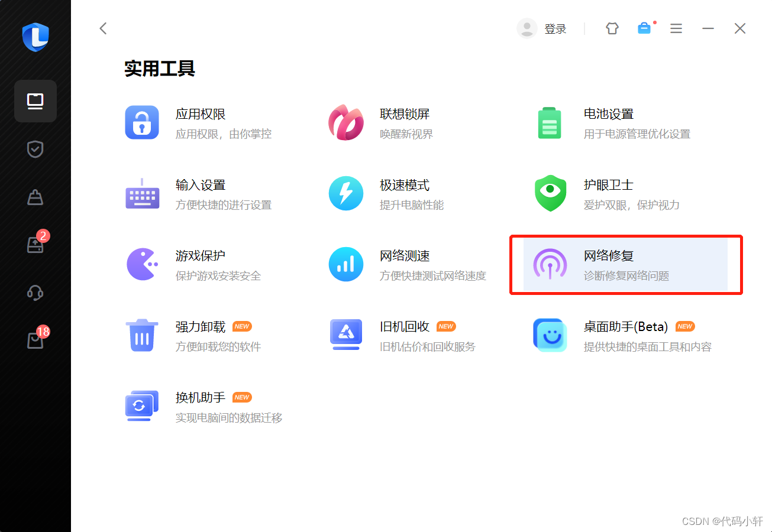Viewport: 772px width, 532px height.
Task: Click the 强力卸载 title text
Action: click(201, 327)
